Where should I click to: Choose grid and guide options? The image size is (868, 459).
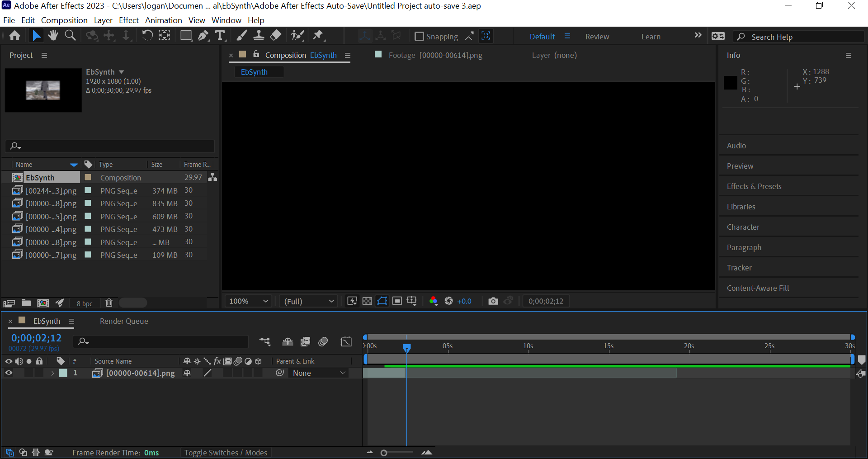(x=412, y=301)
